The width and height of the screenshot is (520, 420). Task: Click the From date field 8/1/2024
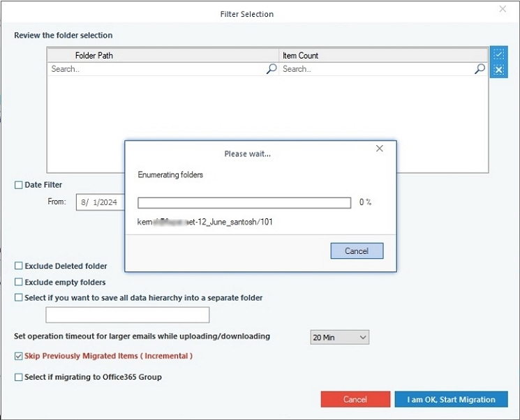[100, 202]
